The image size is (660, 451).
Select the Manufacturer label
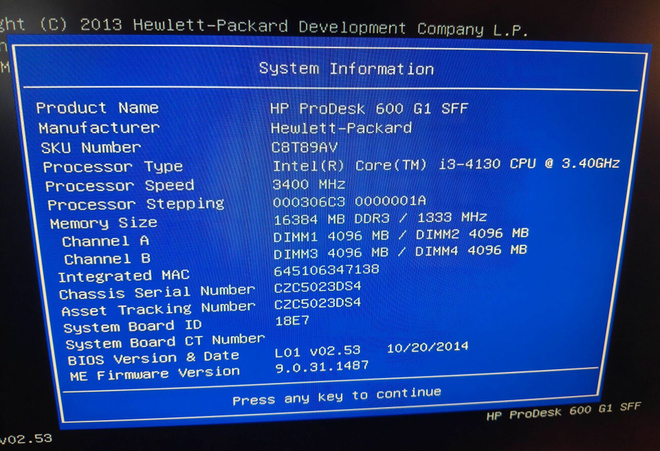pyautogui.click(x=99, y=128)
